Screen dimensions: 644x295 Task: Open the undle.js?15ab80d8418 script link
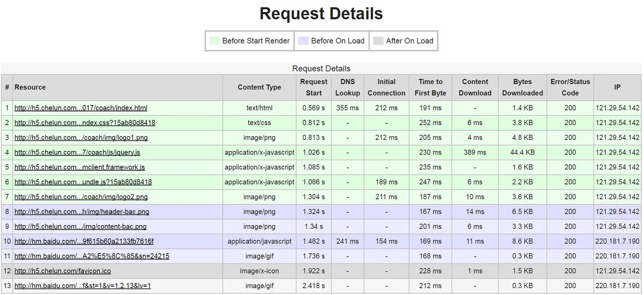(83, 182)
